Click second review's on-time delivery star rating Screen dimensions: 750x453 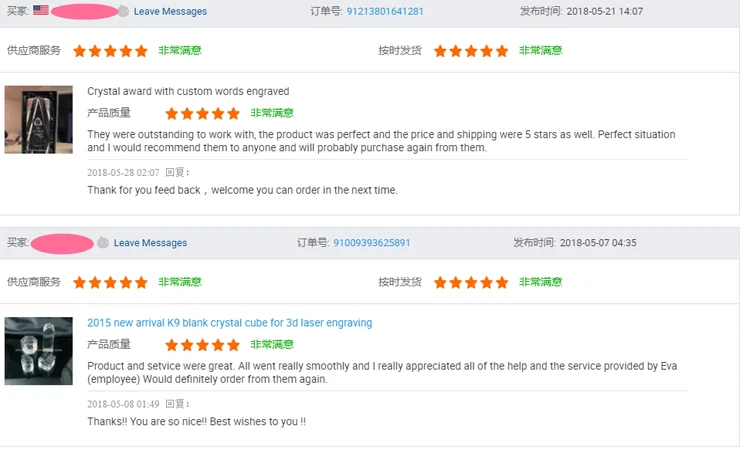tap(471, 283)
